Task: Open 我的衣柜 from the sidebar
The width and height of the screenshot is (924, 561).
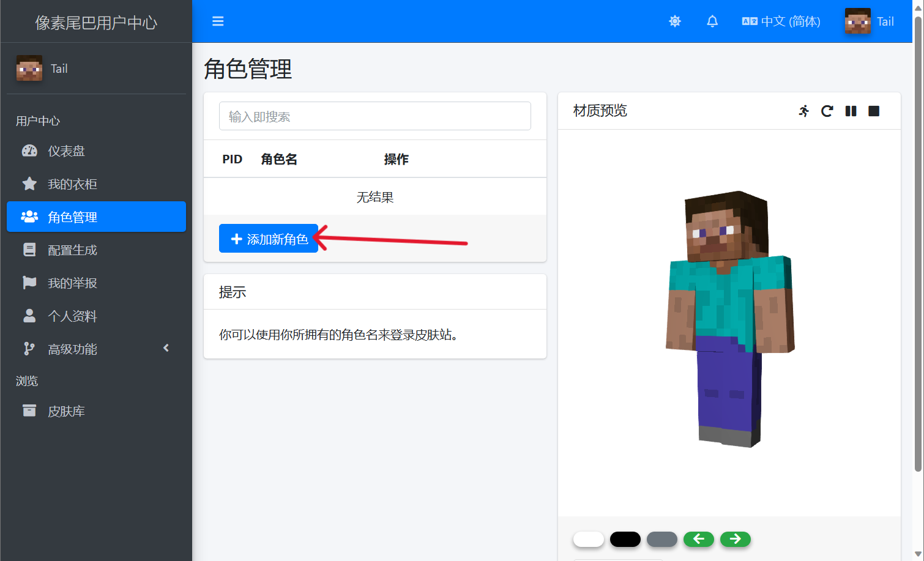Action: pos(96,184)
